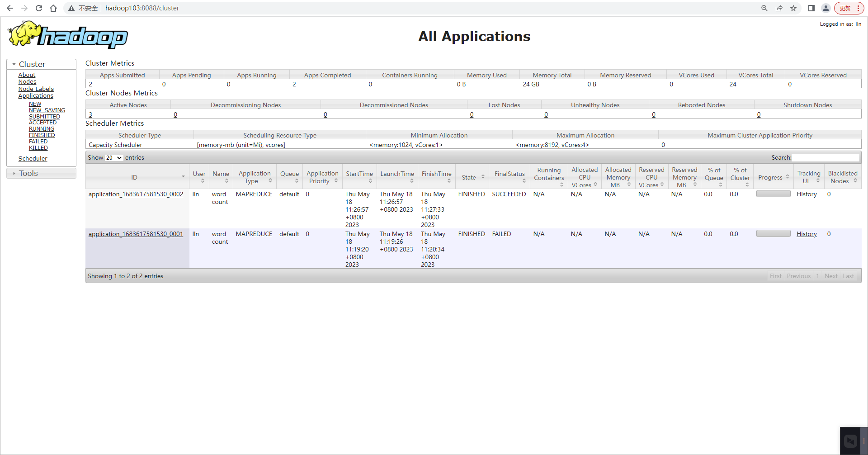
Task: Sort table by StartTime column
Action: click(359, 177)
